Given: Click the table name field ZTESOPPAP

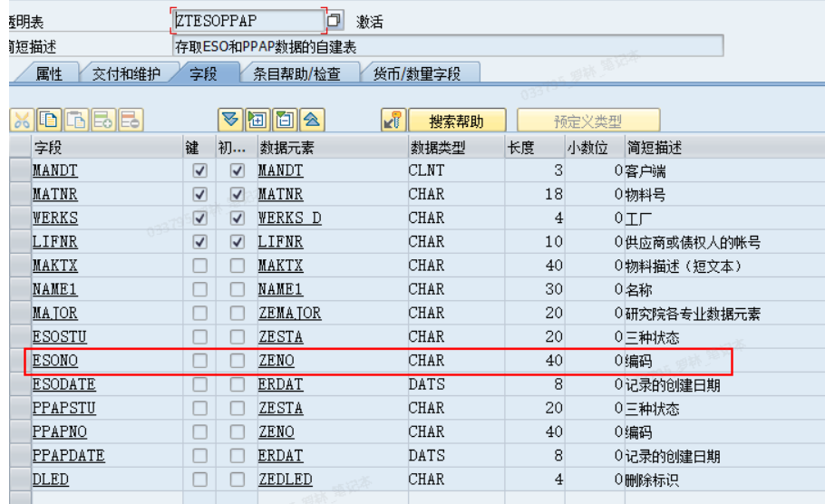Looking at the screenshot, I should (246, 20).
